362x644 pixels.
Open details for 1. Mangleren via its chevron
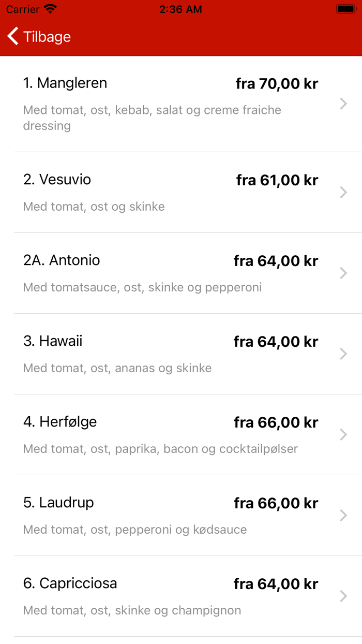343,104
